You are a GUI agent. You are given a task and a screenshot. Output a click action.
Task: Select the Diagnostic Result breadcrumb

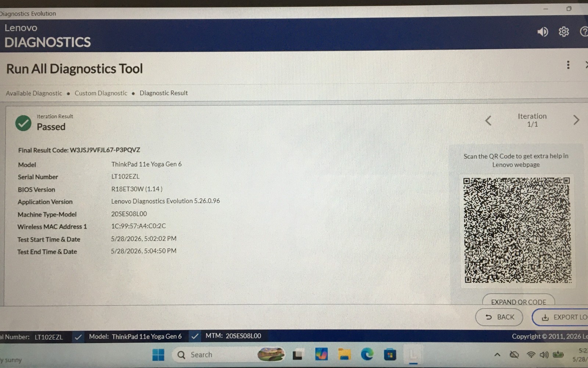pos(164,93)
